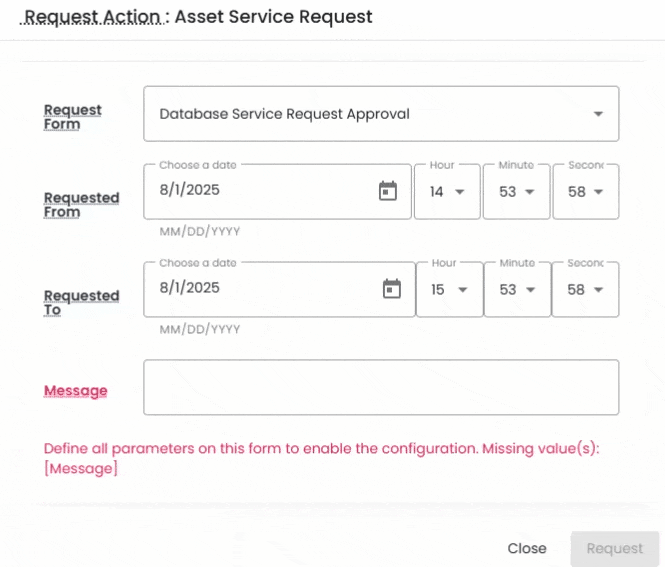The width and height of the screenshot is (665, 567).
Task: Open Requested From Second dropdown
Action: [586, 192]
